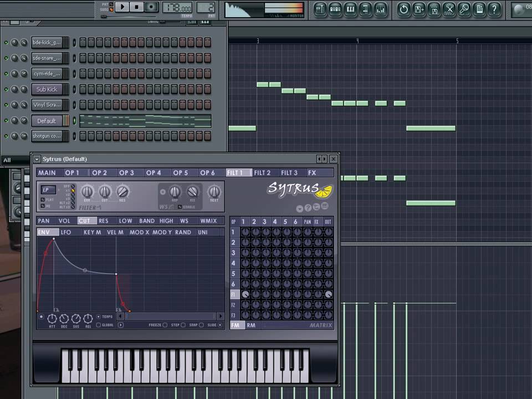Viewport: 532px width, 399px height.
Task: Enable the x2 filter slope option
Action: tap(73, 195)
